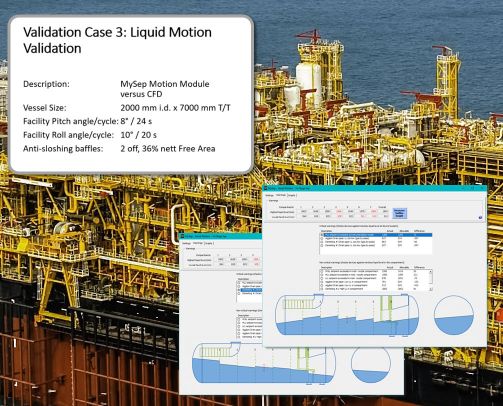The height and width of the screenshot is (406, 503).
Task: Toggle second non-critical warning checkbox in front window
Action: (322, 275)
